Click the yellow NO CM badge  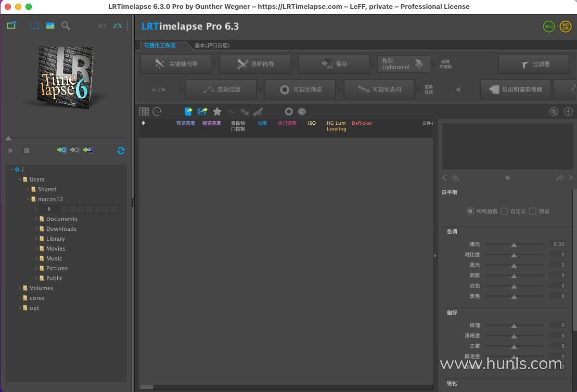pos(566,27)
